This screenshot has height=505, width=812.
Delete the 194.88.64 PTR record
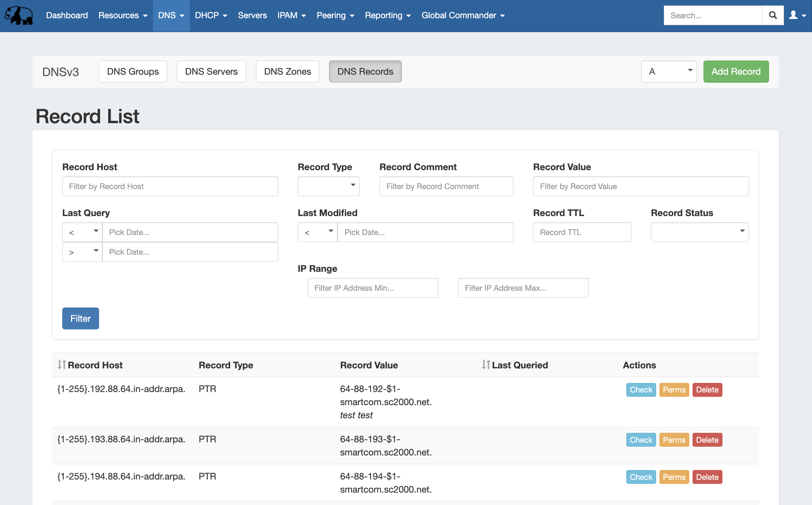coord(707,477)
